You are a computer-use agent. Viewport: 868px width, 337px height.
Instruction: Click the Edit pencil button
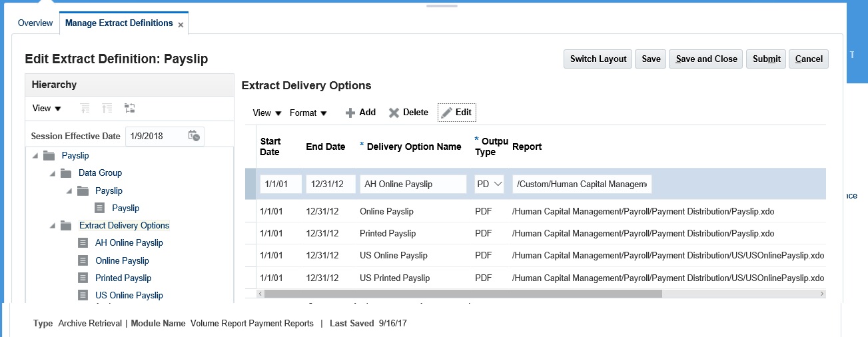(x=456, y=113)
